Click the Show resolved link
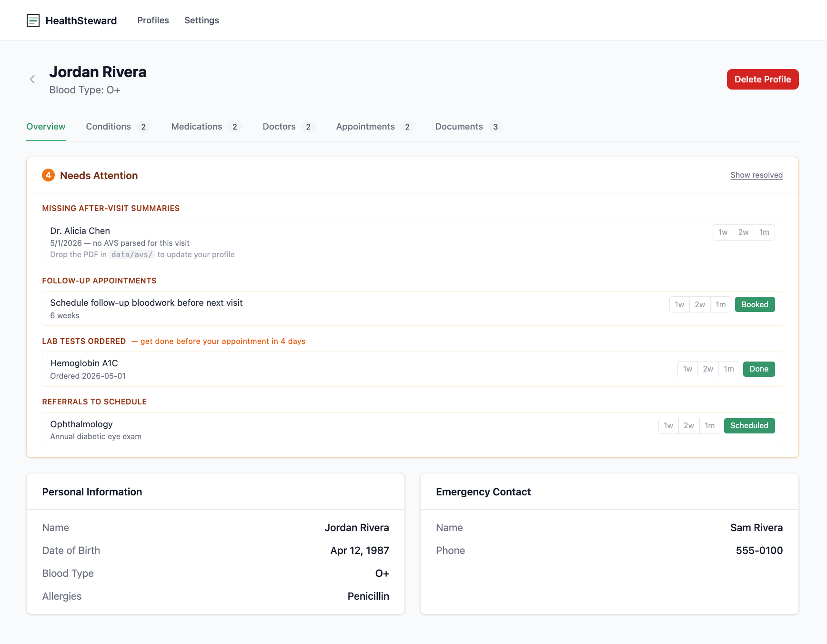Viewport: 827px width, 644px height. tap(756, 175)
